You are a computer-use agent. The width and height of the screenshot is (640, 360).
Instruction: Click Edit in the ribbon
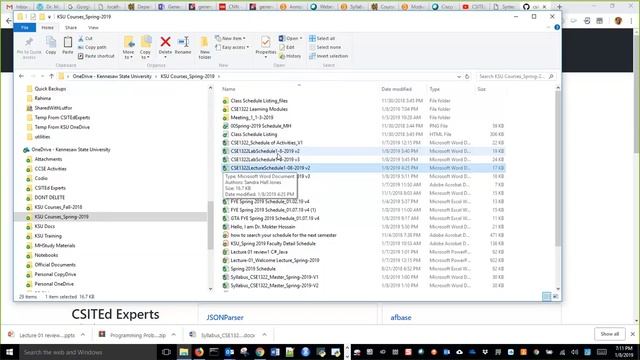(x=287, y=47)
